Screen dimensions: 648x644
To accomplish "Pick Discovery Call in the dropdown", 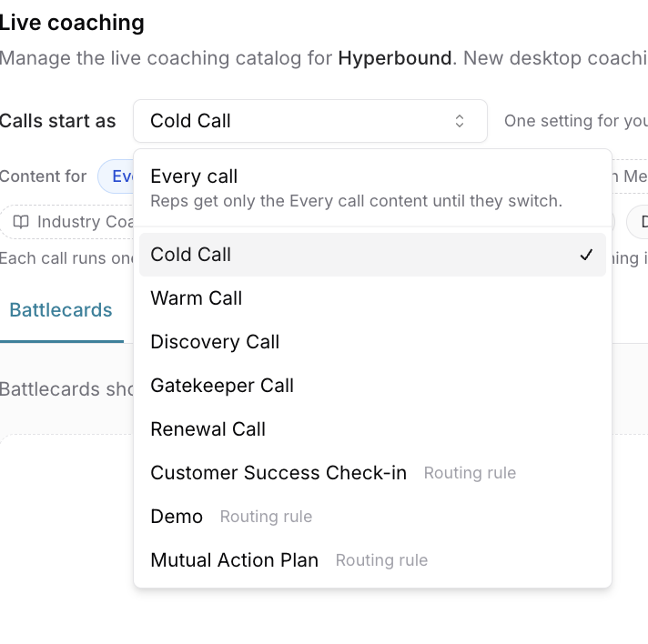I will 372,342.
